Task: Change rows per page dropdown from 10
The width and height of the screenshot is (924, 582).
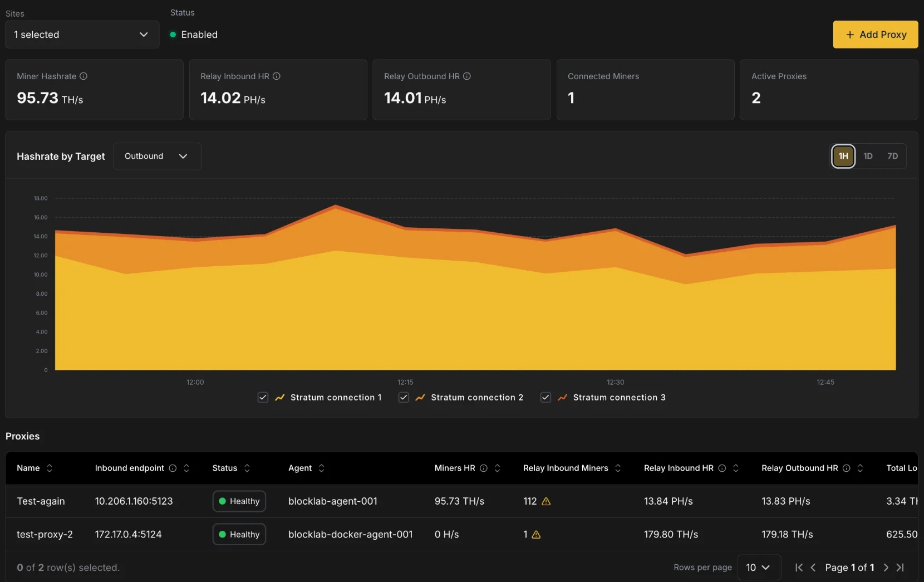Action: point(759,568)
